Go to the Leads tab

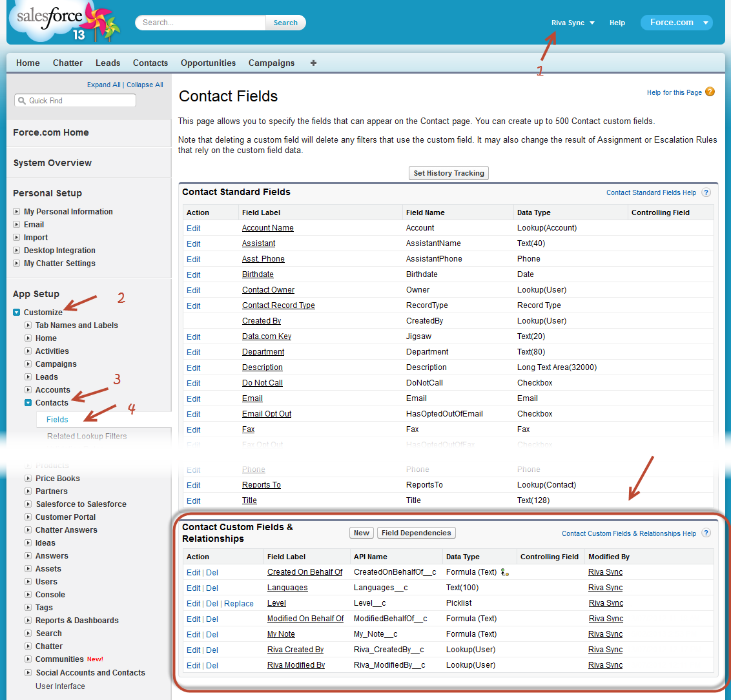point(108,63)
